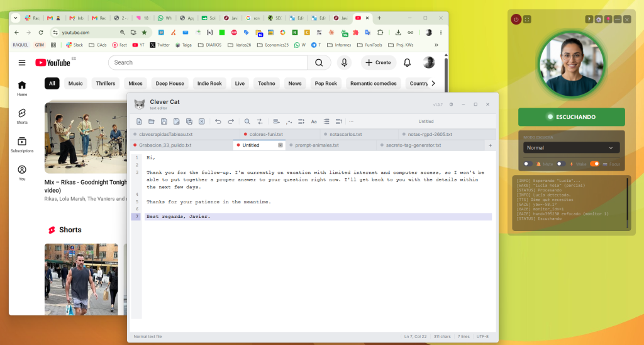This screenshot has height=345, width=644.
Task: Click the YouTube search input field
Action: (x=208, y=62)
